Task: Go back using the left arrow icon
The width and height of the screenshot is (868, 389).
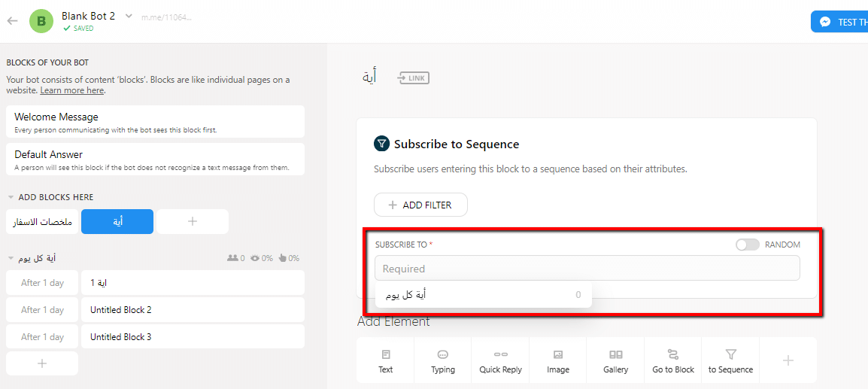Action: point(12,21)
